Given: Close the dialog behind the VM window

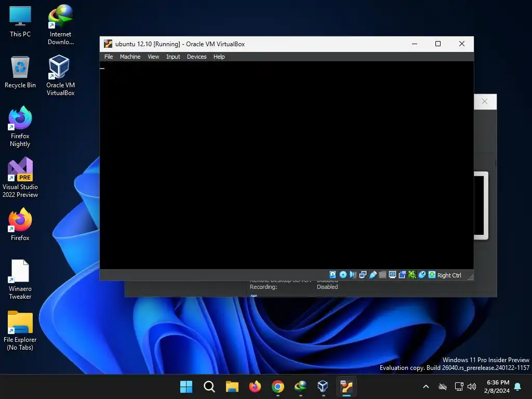Looking at the screenshot, I should (485, 101).
